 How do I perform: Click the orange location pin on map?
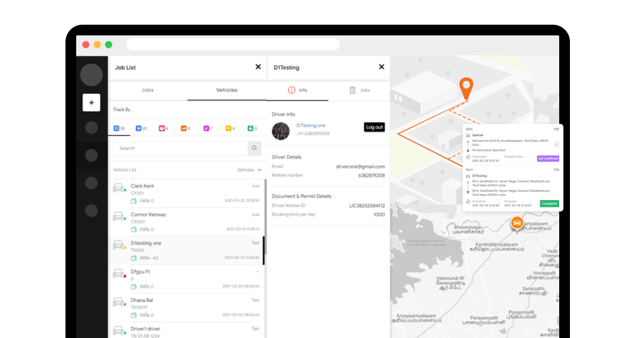[466, 88]
